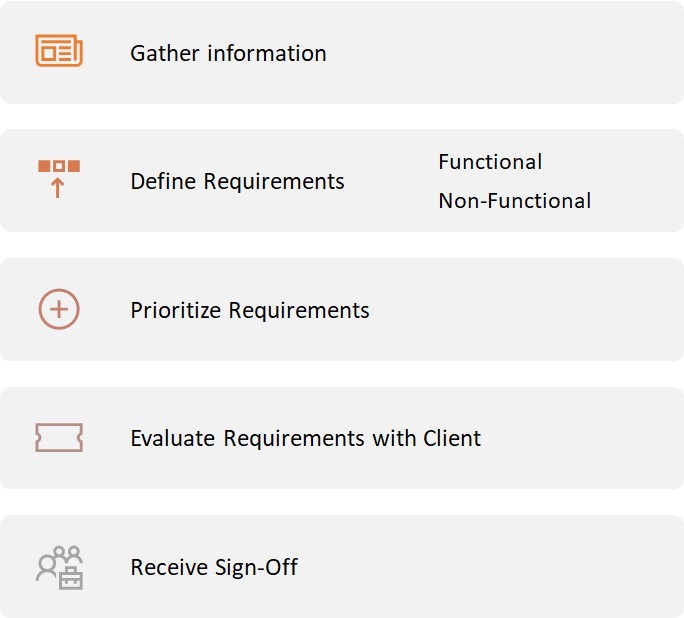Image resolution: width=684 pixels, height=618 pixels.
Task: Select the Define Requirements text
Action: tap(237, 181)
